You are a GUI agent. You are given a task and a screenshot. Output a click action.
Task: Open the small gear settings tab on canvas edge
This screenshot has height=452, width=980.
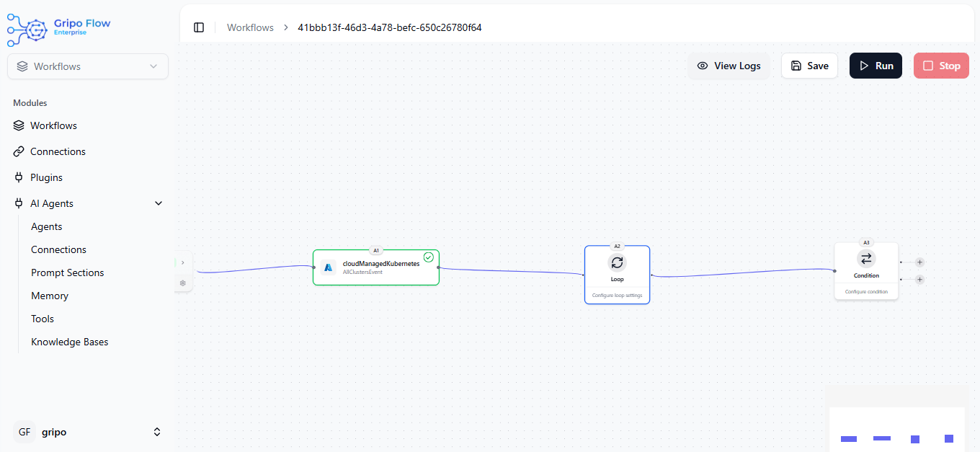coord(182,283)
